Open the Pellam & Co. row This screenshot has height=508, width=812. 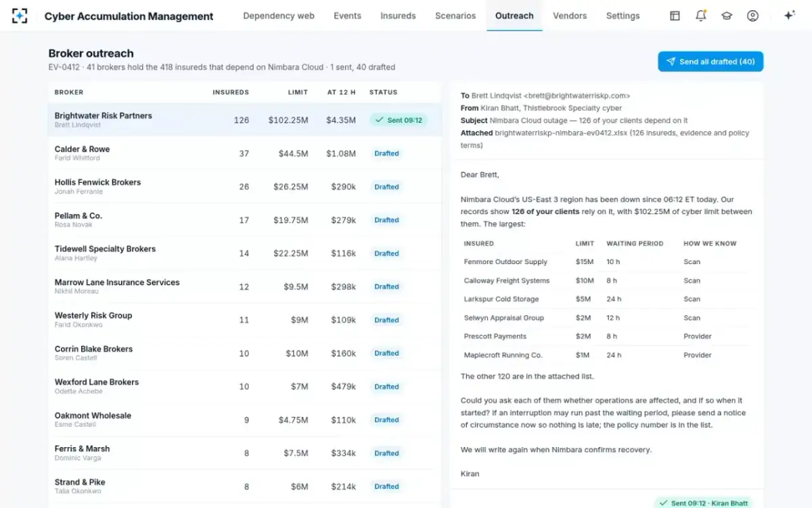coord(245,219)
